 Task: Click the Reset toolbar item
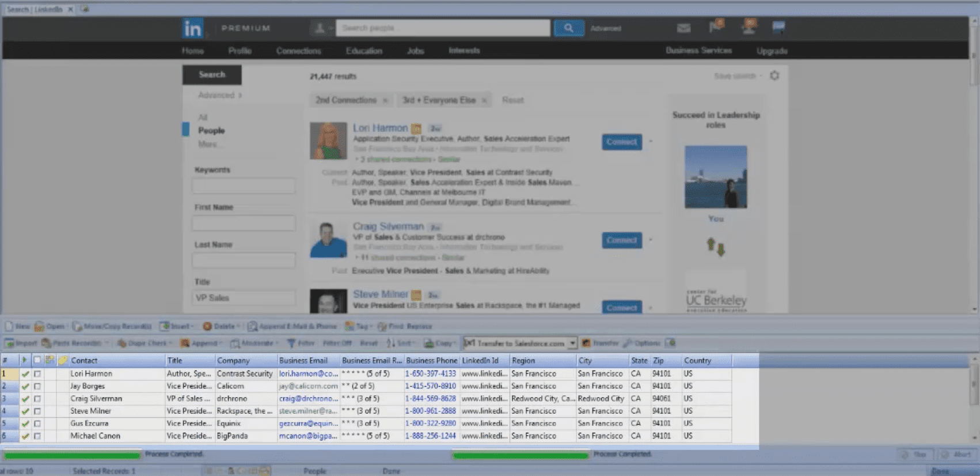(369, 343)
